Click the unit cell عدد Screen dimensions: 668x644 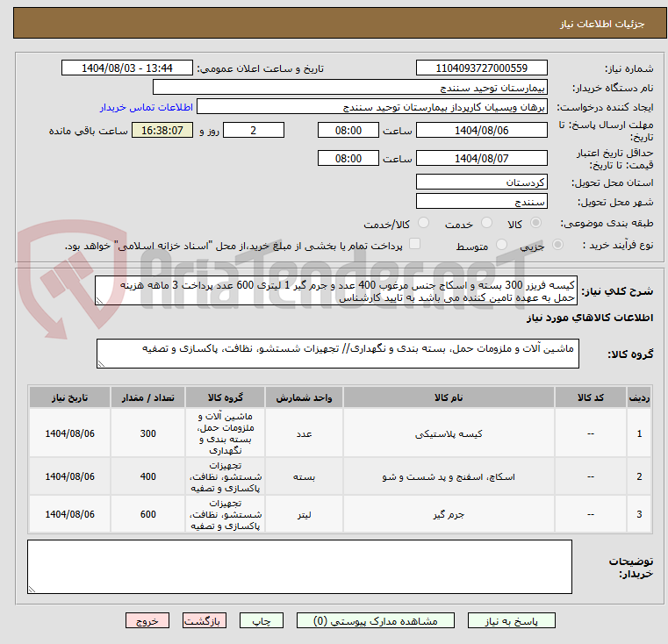tap(304, 433)
